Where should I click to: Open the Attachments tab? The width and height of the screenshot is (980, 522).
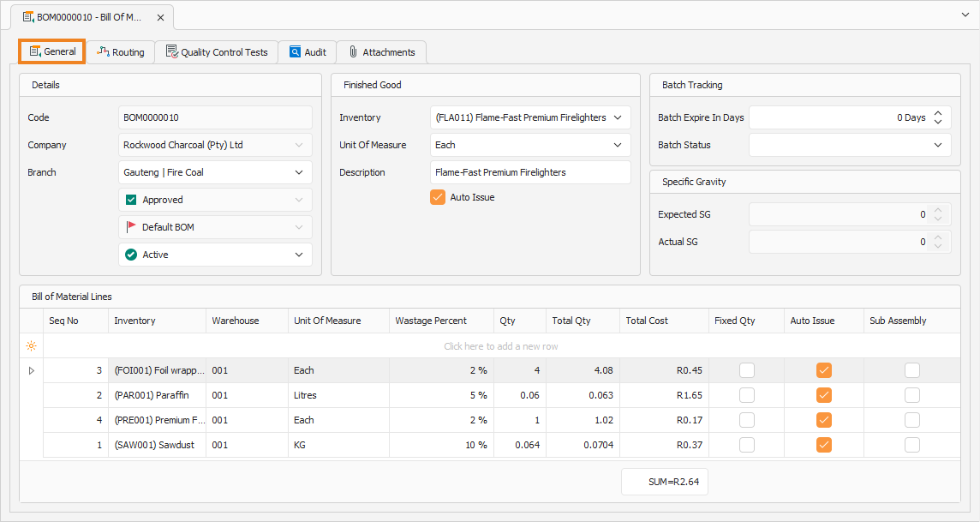(381, 52)
